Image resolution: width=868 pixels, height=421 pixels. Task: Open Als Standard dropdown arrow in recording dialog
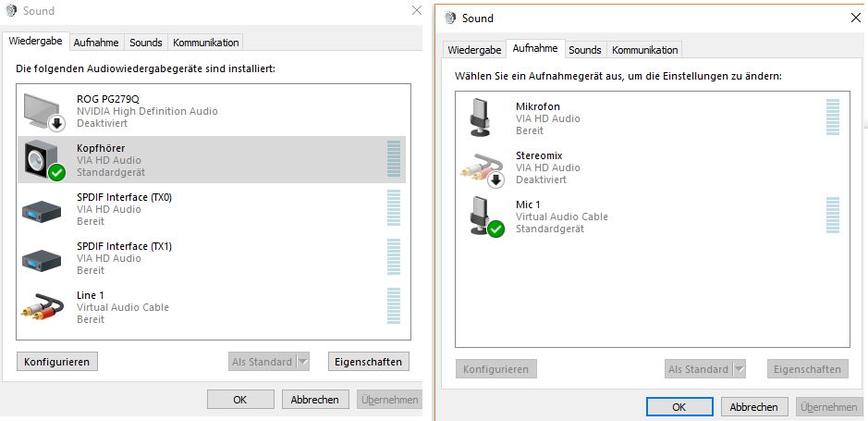coord(739,369)
